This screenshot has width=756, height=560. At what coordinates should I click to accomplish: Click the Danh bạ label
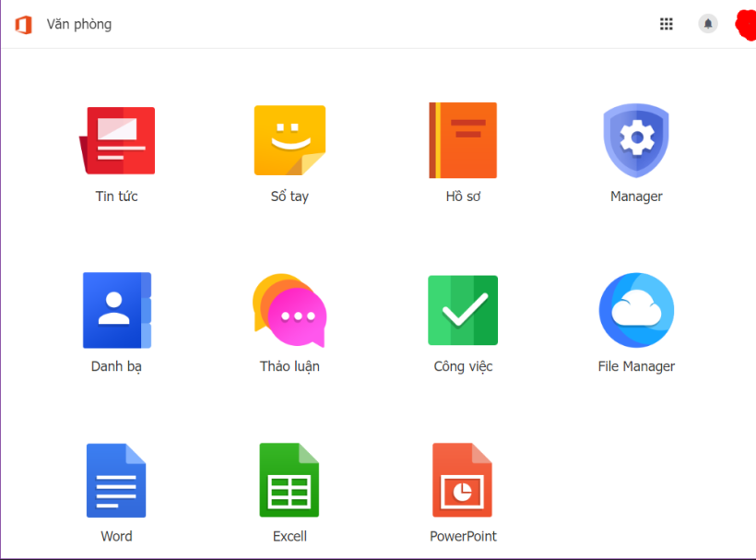point(117,366)
